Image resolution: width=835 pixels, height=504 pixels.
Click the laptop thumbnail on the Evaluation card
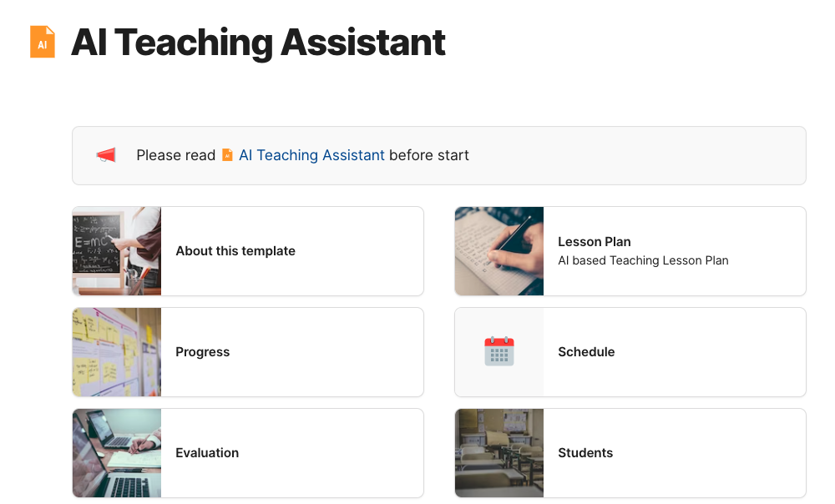pyautogui.click(x=116, y=452)
